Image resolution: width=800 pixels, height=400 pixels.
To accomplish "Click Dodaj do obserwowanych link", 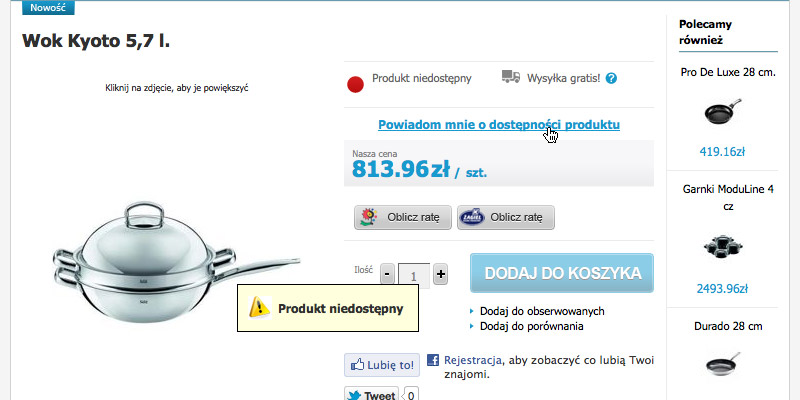I will [x=542, y=311].
